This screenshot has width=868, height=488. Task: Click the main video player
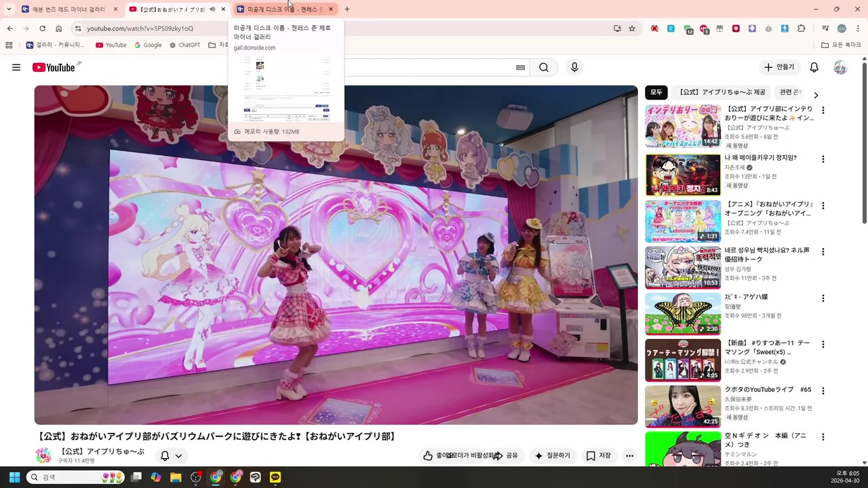[336, 255]
